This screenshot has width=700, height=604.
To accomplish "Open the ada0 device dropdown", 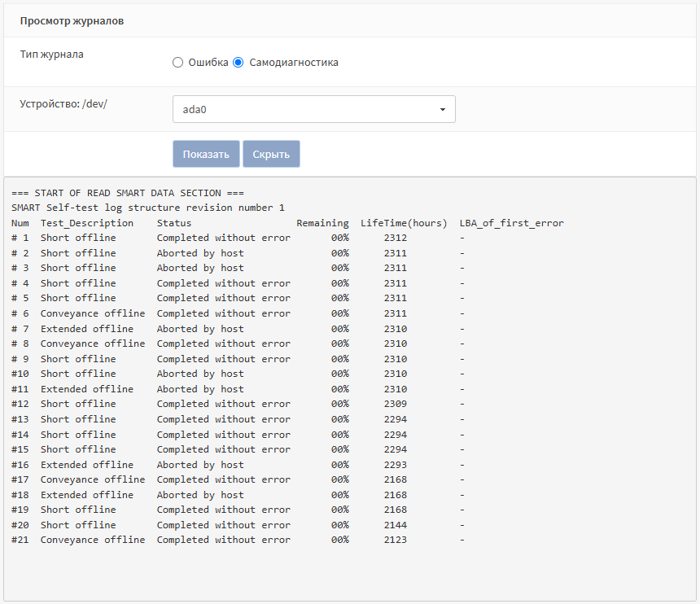I will coord(313,109).
